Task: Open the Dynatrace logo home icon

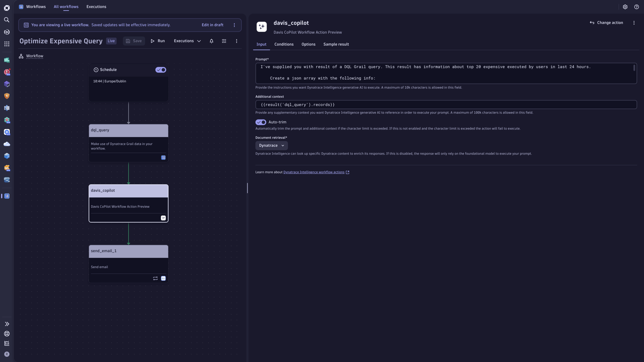Action: point(7,8)
